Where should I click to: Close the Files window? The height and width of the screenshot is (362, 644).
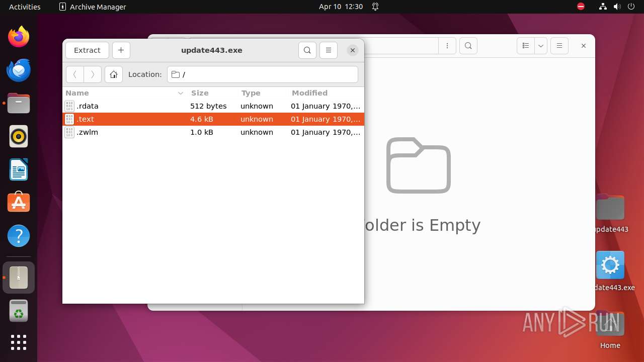pos(584,46)
